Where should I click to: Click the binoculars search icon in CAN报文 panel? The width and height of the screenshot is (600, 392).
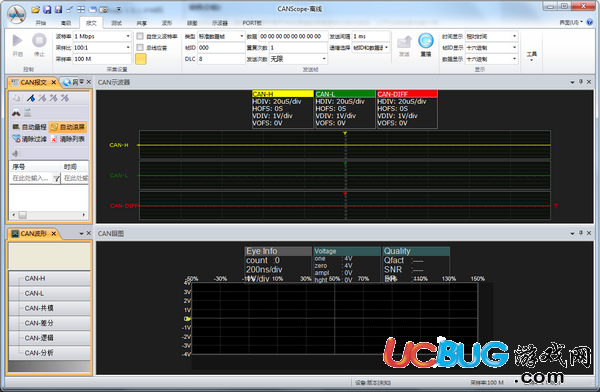(x=16, y=113)
